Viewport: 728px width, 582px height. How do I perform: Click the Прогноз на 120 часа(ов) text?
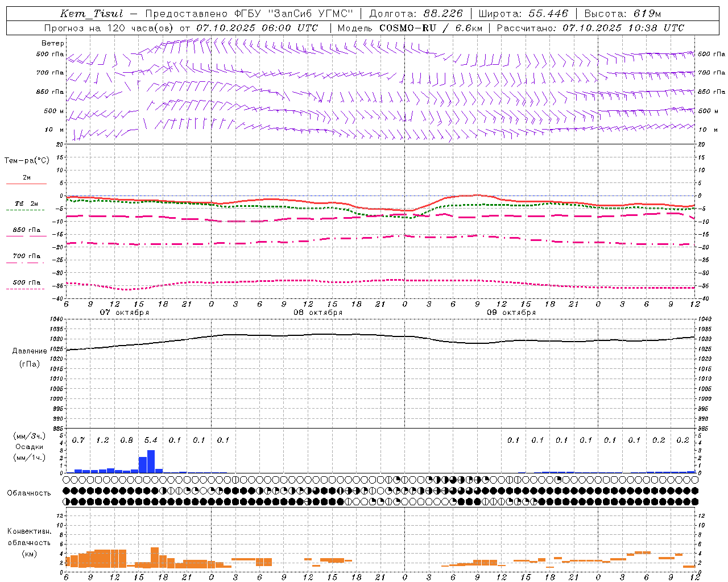[x=109, y=28]
